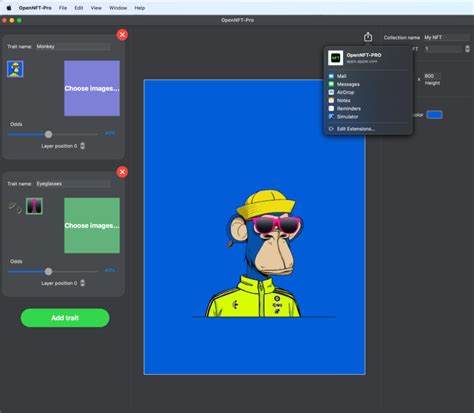Adjust the Monkey trait Odds slider
Viewport: 474px width, 413px height.
[x=48, y=134]
